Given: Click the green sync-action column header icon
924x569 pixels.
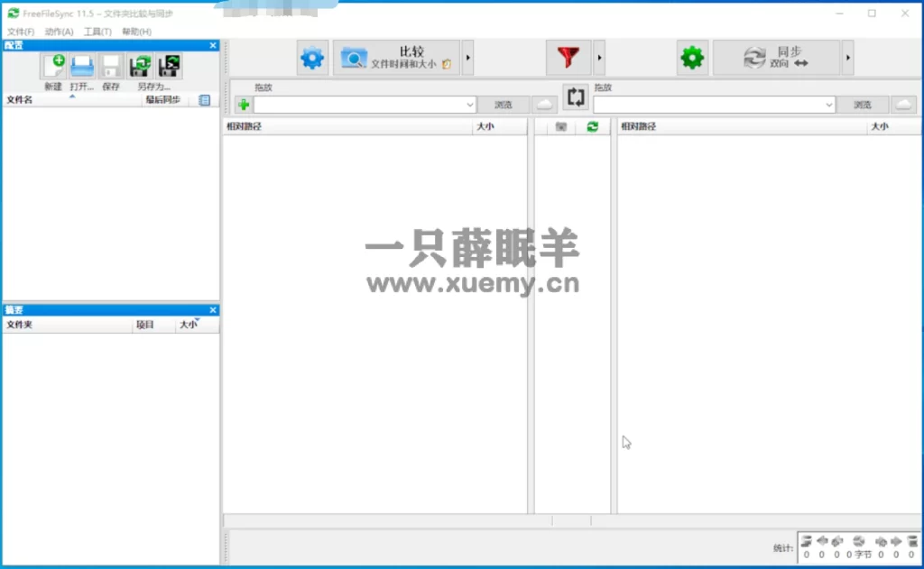Looking at the screenshot, I should [x=592, y=126].
